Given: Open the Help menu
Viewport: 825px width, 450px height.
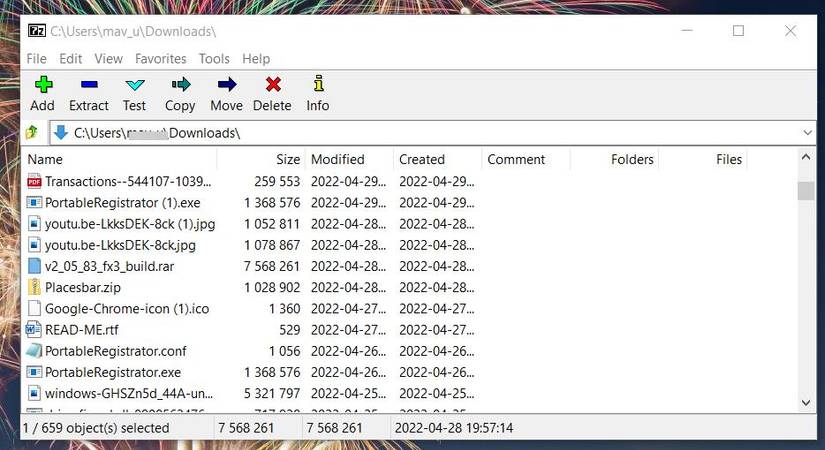Looking at the screenshot, I should [x=256, y=58].
